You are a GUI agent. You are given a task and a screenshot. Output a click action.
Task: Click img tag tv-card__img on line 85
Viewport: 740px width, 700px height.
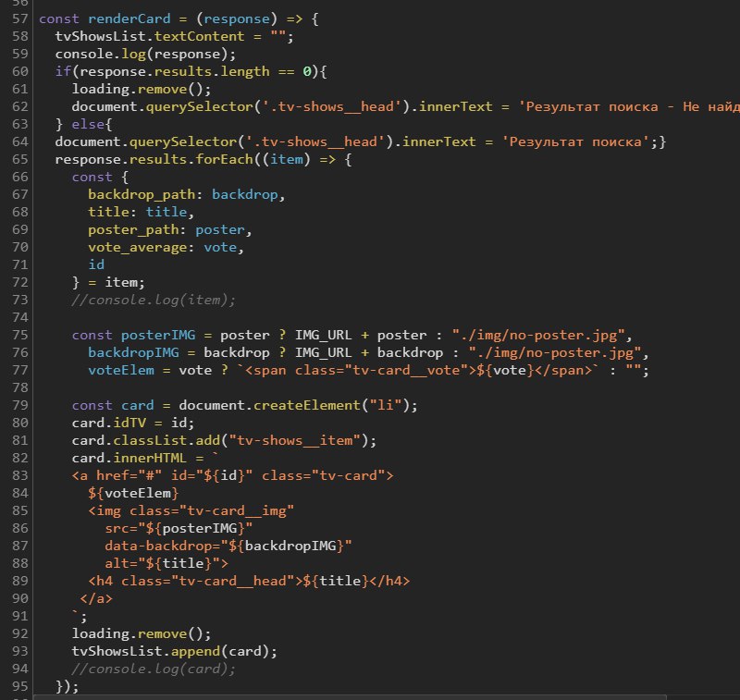[x=191, y=510]
